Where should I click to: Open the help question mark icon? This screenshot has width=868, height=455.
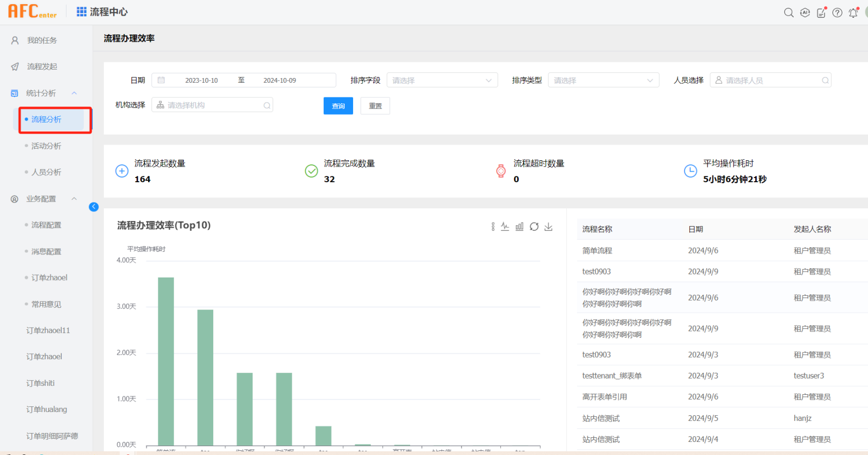click(x=837, y=13)
